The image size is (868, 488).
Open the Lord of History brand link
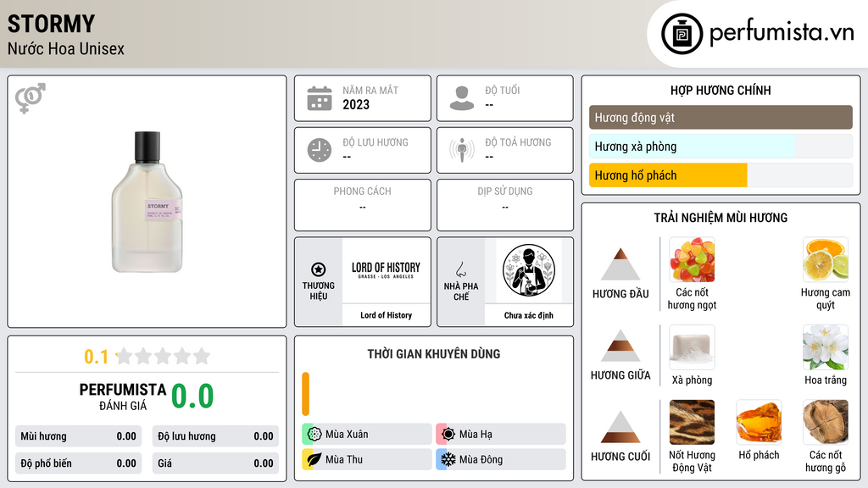coord(387,315)
